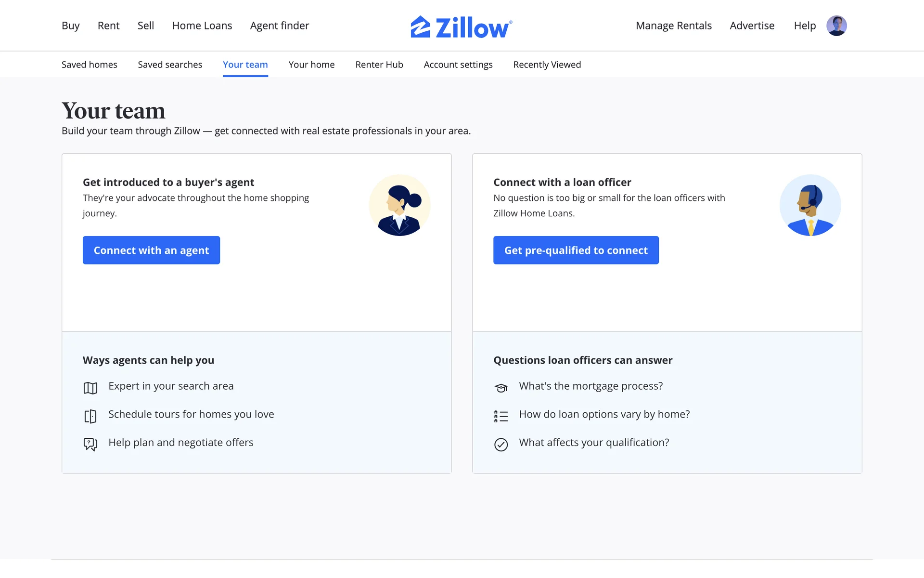Switch to the Saved homes tab
Screen dimensions: 924x578
click(90, 65)
